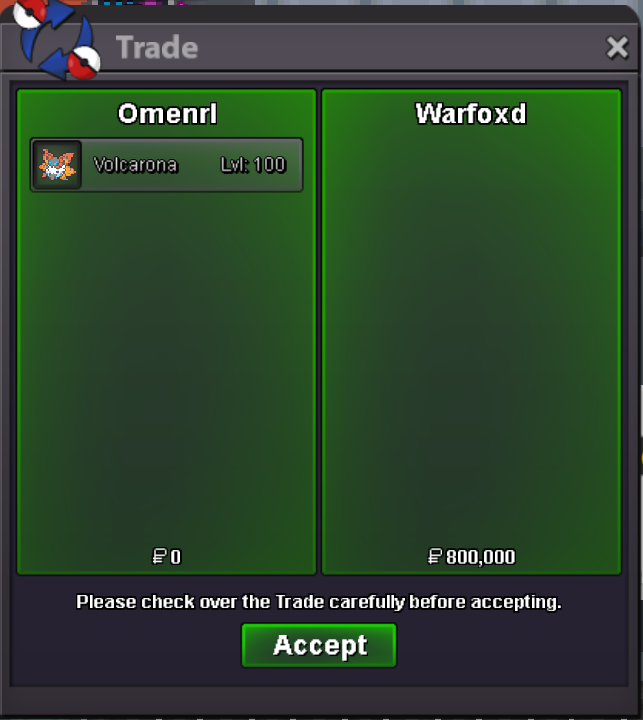Screen dimensions: 643x720
Task: Click Warfoxd's 800,000 money offer
Action: (x=480, y=557)
